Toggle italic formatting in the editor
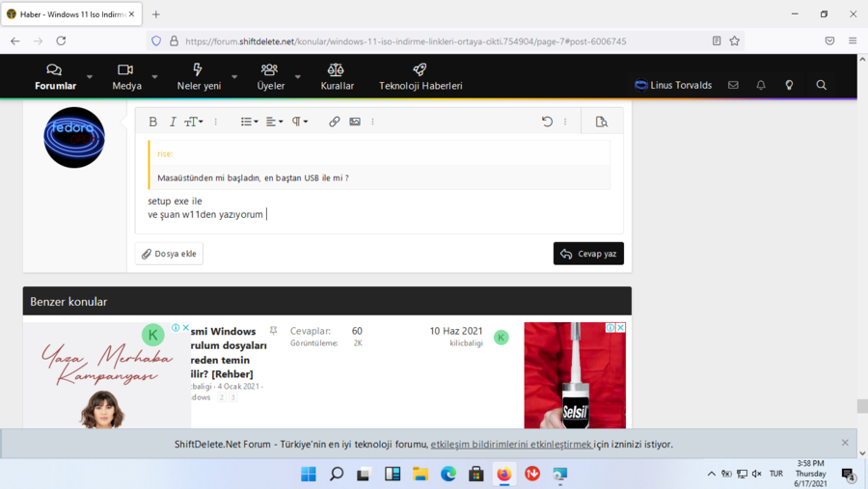The height and width of the screenshot is (489, 868). (173, 122)
